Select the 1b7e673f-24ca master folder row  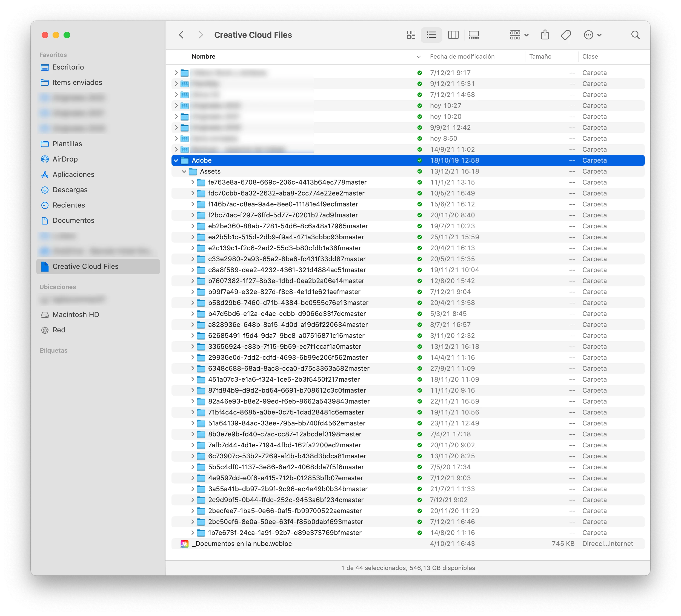[284, 532]
